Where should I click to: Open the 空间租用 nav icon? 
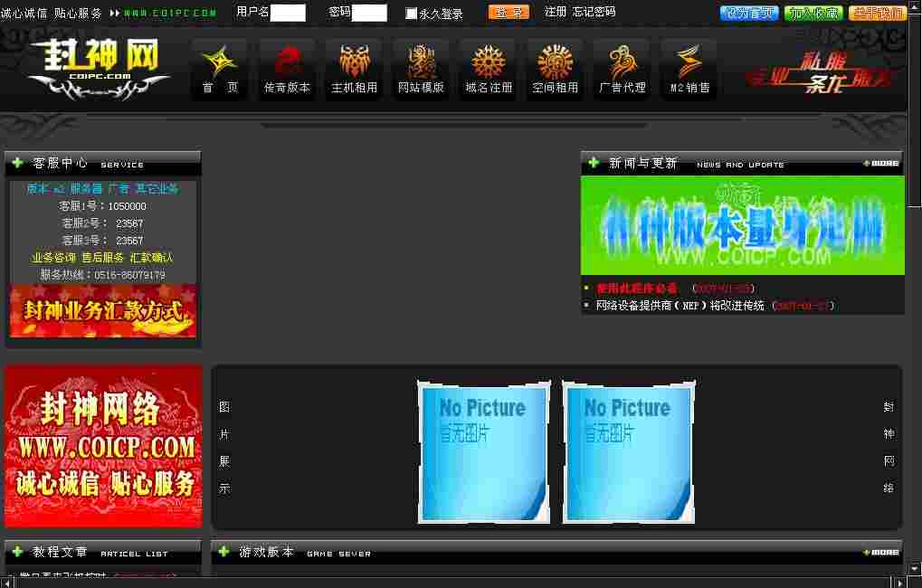tap(555, 62)
